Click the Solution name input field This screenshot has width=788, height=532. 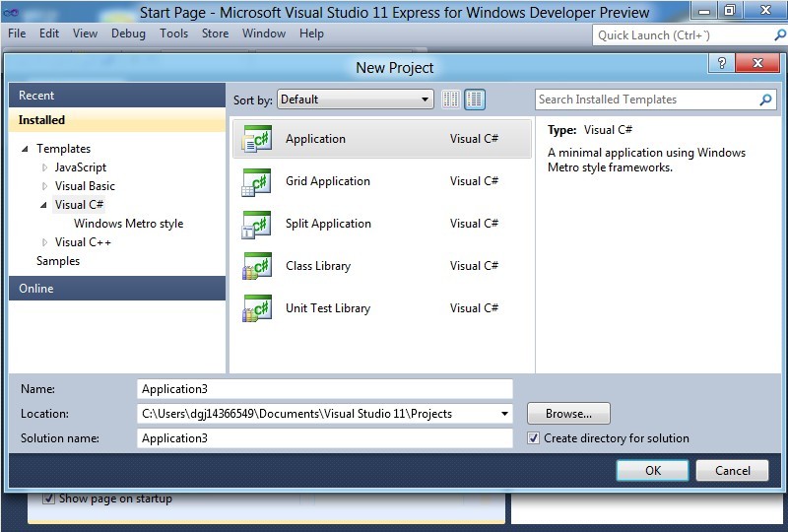[x=325, y=438]
